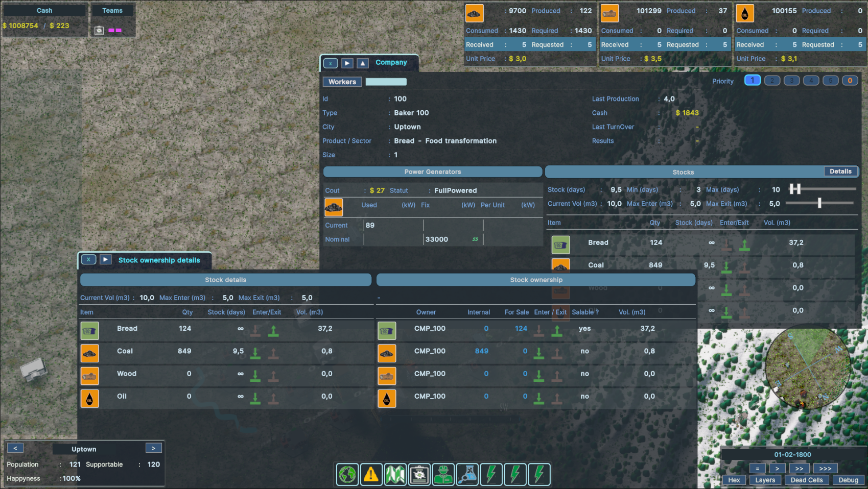Click the circular minimap
This screenshot has width=868, height=489.
click(x=807, y=368)
